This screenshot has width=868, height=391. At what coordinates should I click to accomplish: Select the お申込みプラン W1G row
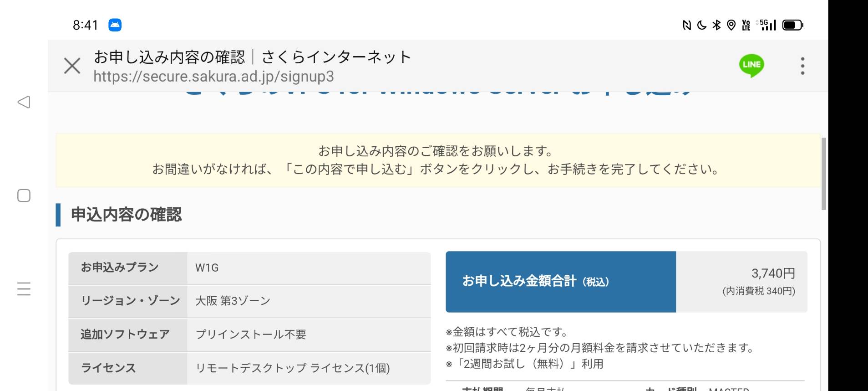tap(249, 268)
